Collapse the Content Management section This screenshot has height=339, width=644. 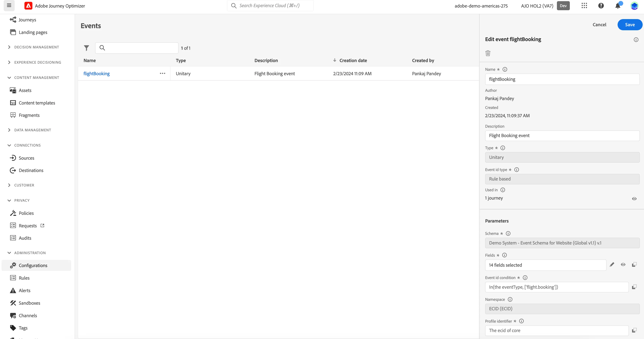click(x=36, y=78)
